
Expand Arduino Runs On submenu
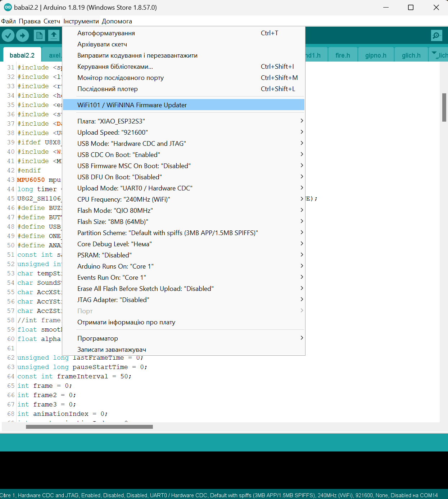coord(184,266)
